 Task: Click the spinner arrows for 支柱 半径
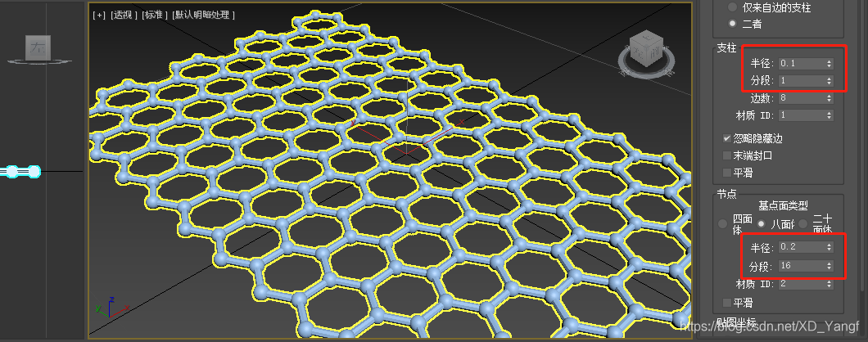pos(830,64)
